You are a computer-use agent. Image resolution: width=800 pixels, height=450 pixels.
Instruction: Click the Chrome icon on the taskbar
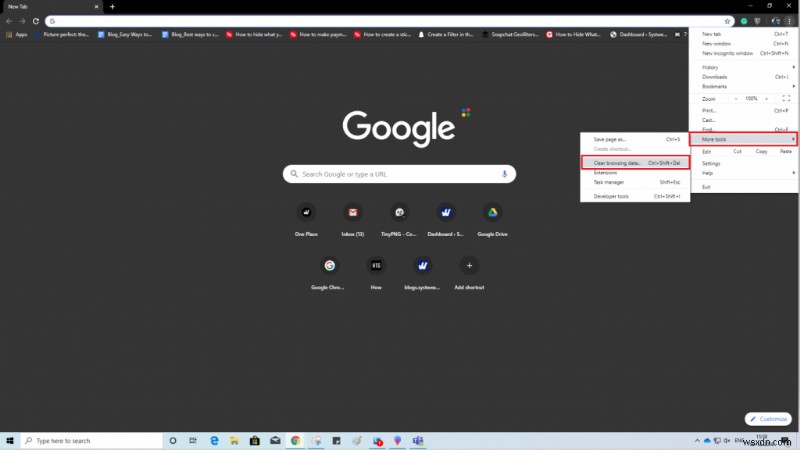pyautogui.click(x=295, y=440)
